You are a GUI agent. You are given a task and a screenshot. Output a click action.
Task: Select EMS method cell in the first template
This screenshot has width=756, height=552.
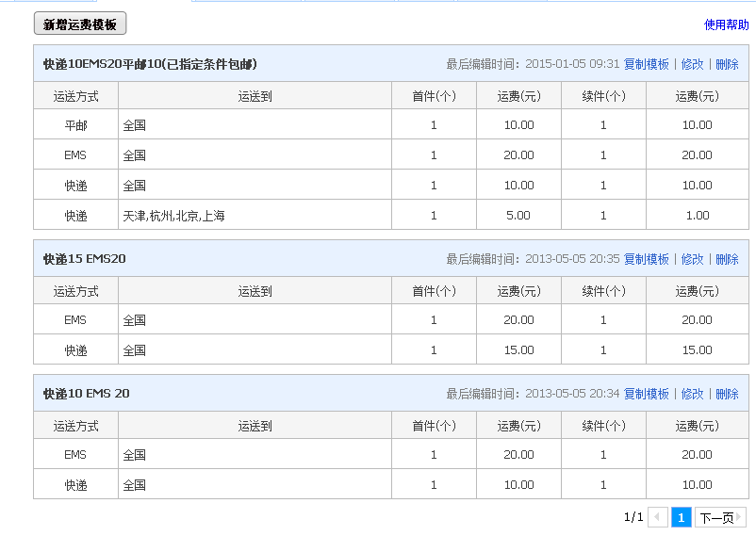coord(75,154)
